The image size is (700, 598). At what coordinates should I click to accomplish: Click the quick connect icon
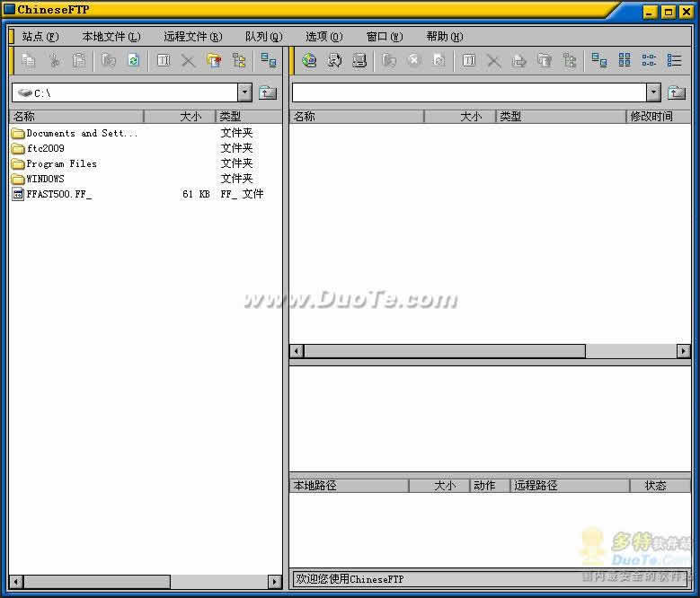click(x=334, y=60)
